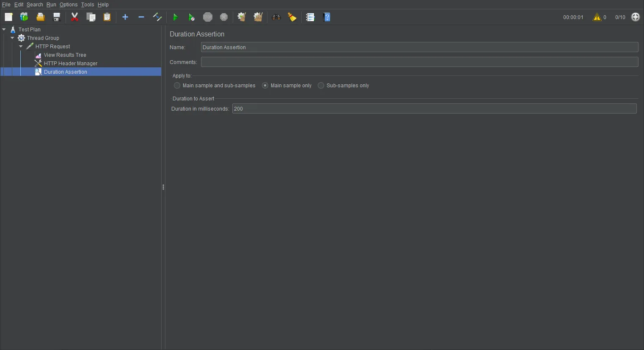
Task: Start the test with no pauses
Action: [191, 17]
